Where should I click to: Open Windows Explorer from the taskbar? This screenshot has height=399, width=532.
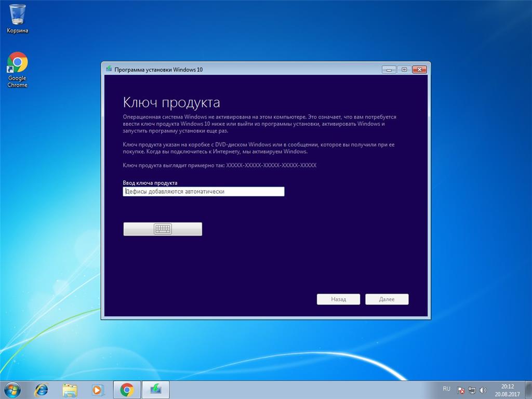70,390
